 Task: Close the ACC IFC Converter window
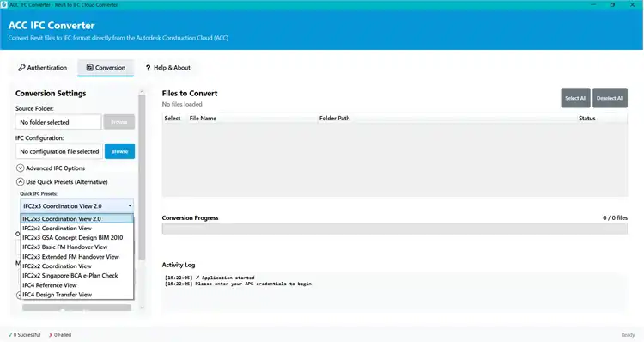[x=632, y=5]
